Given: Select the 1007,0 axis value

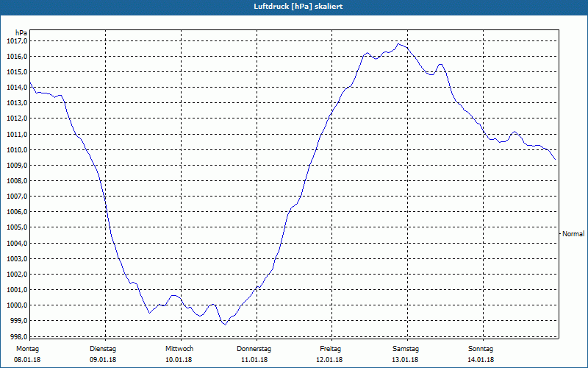Looking at the screenshot, I should coord(17,197).
